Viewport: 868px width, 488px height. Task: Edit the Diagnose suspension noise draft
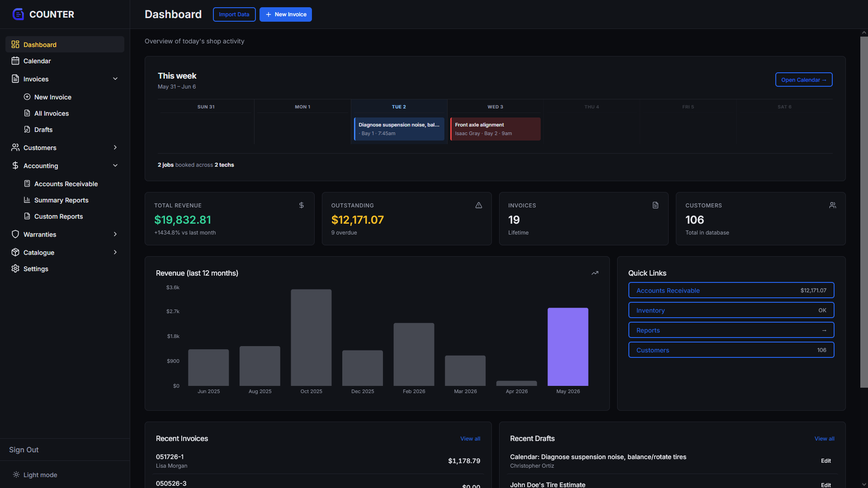826,460
